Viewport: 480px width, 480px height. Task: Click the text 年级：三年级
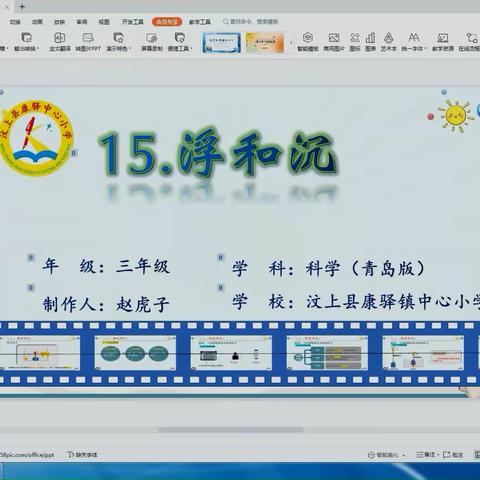(106, 266)
